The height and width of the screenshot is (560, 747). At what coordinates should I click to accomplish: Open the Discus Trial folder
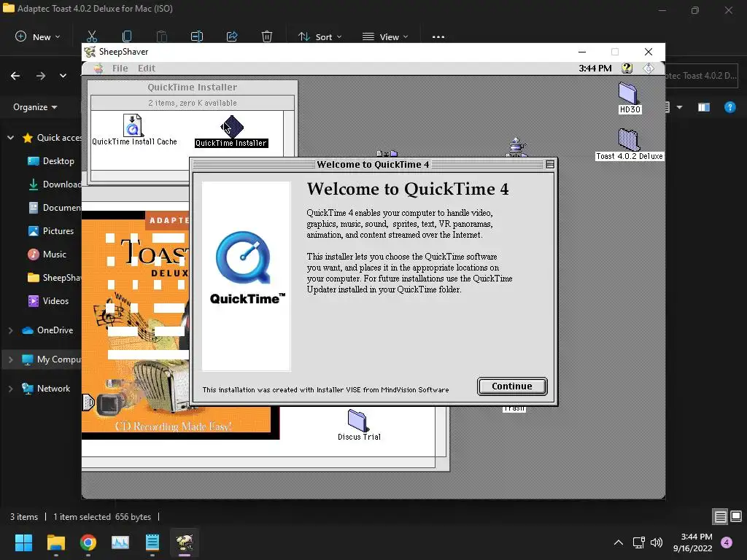357,421
